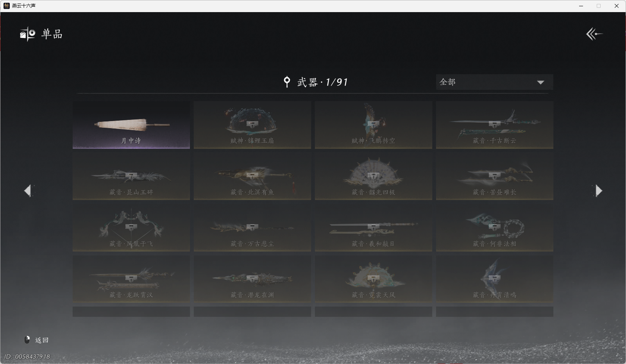Select 赋神·飞鹏抟空 weapon card
626x364 pixels.
coord(374,125)
